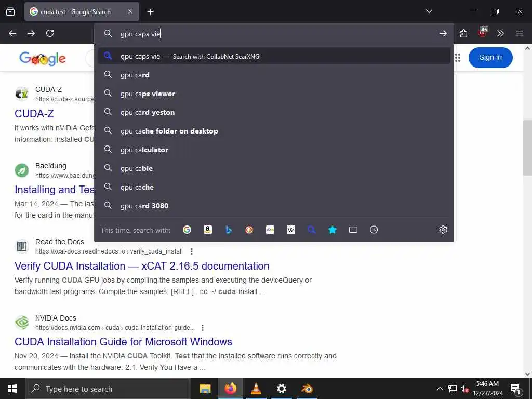
Task: Choose the 'gpu card' suggestion
Action: 274,75
